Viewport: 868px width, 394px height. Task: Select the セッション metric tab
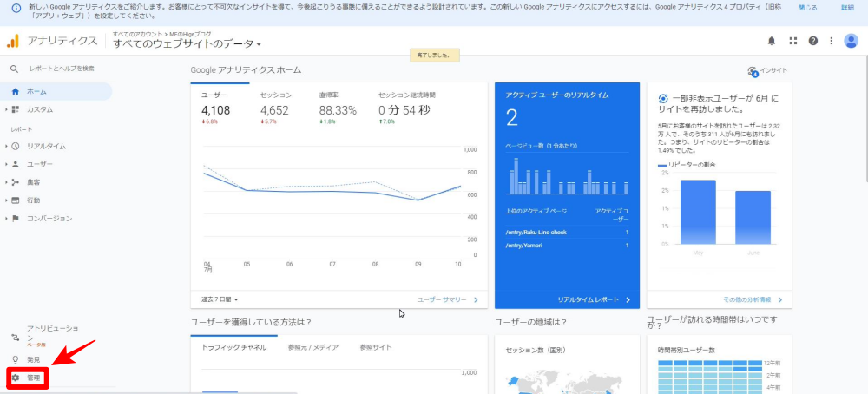point(276,106)
